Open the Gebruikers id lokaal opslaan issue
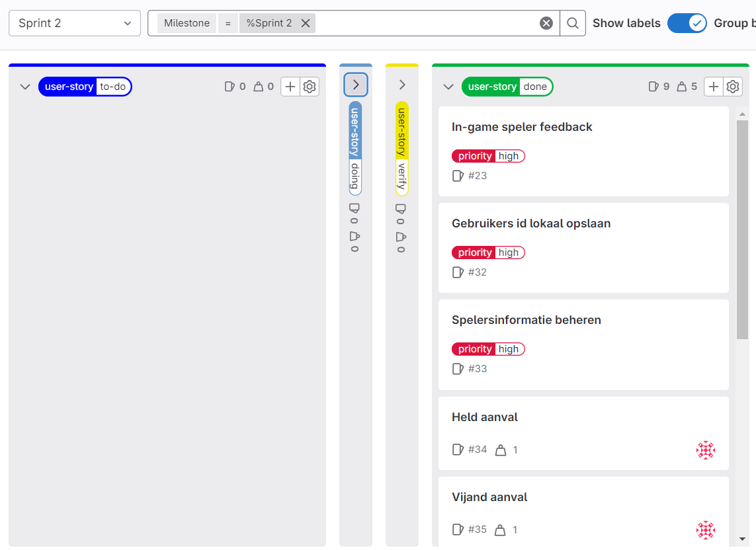756x550 pixels. click(x=530, y=223)
